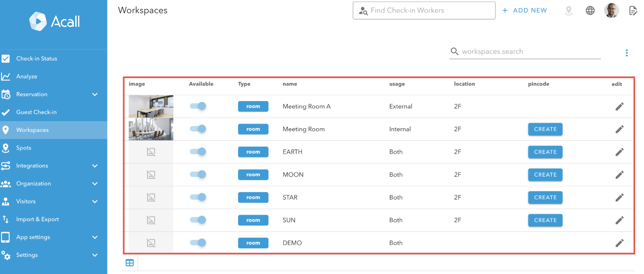This screenshot has height=274, width=644.
Task: Open Spots from sidebar
Action: tap(54, 148)
